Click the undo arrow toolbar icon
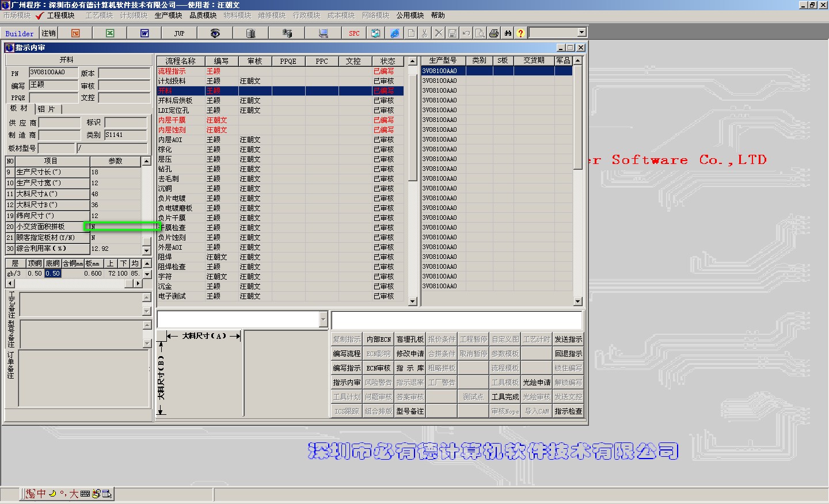The width and height of the screenshot is (829, 504). 466,33
